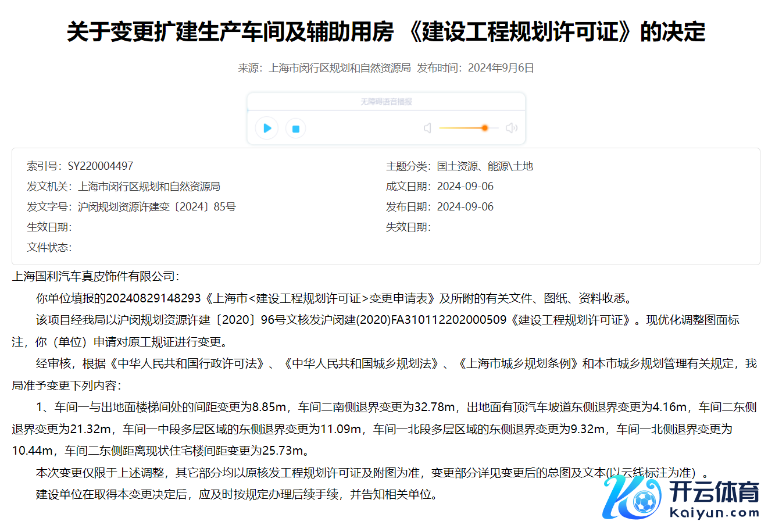Click source 上海市闵行区规划和自然资源局 under title
768x532 pixels.
[340, 68]
